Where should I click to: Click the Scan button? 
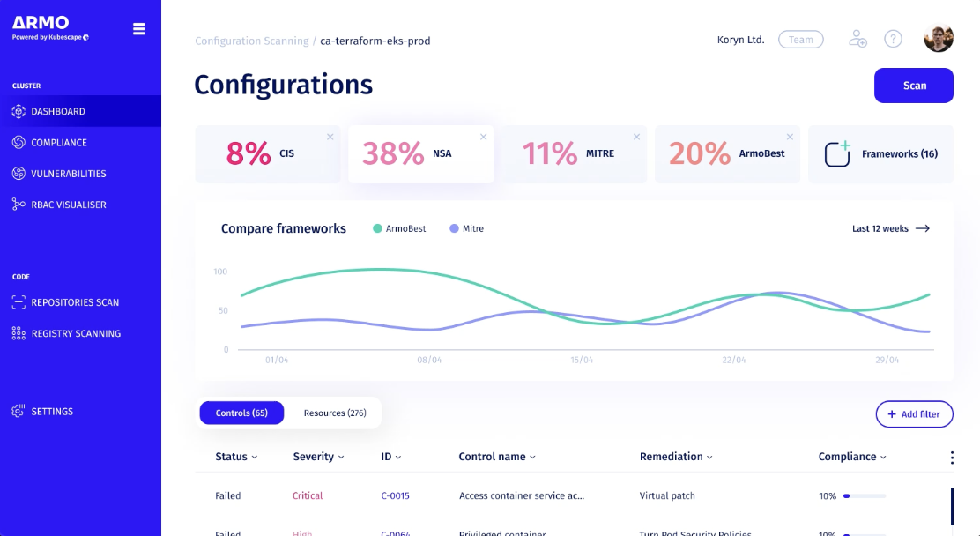(914, 86)
